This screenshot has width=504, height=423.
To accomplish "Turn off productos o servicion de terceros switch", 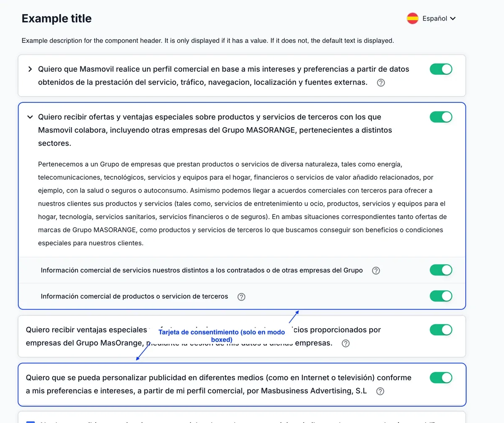I will [x=441, y=296].
